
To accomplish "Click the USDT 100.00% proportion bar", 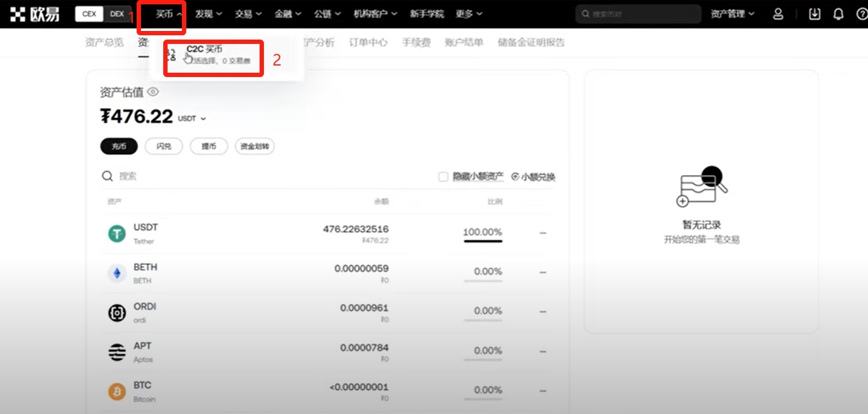I will 483,240.
